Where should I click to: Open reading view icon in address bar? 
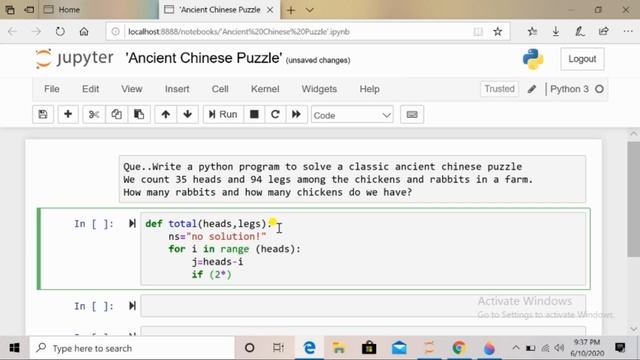tap(478, 31)
